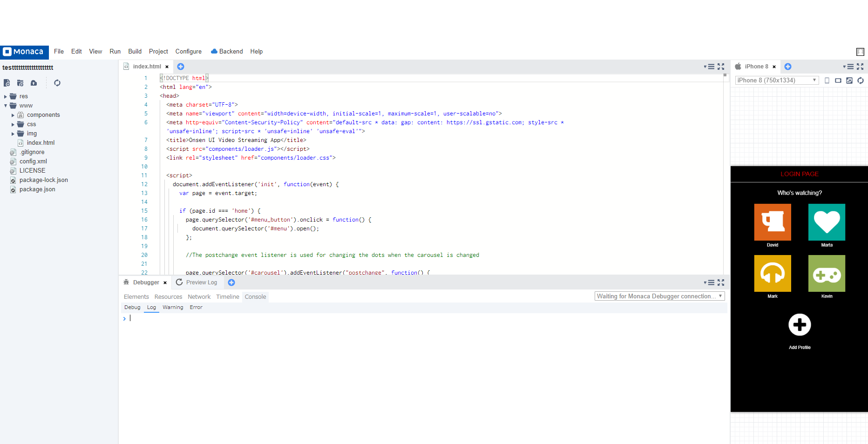Reload the iPhone 8 previewer
This screenshot has height=444, width=868.
861,81
